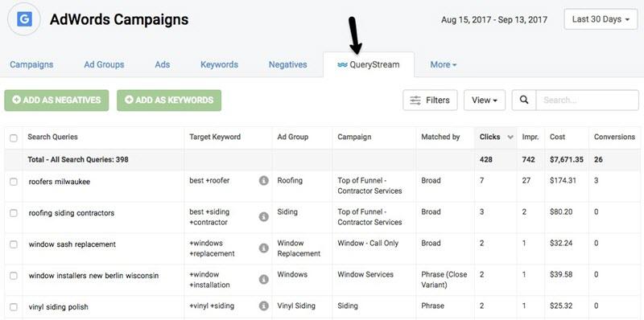Click the 'window sash replacement' search query

tap(72, 244)
